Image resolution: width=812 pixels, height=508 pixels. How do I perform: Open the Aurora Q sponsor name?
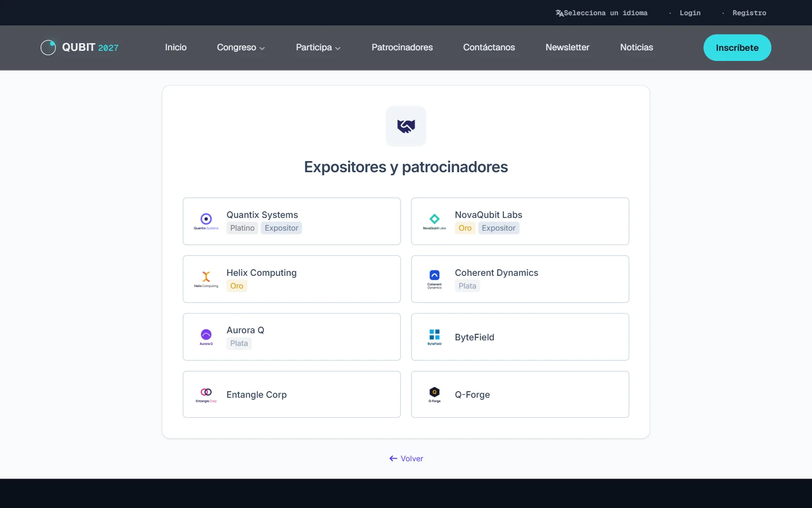pos(245,330)
